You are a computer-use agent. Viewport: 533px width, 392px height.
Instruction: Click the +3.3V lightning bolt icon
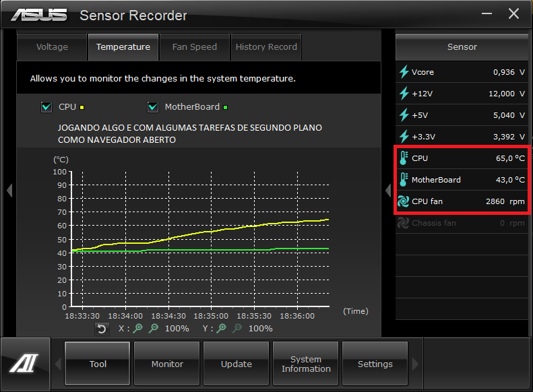pyautogui.click(x=404, y=137)
